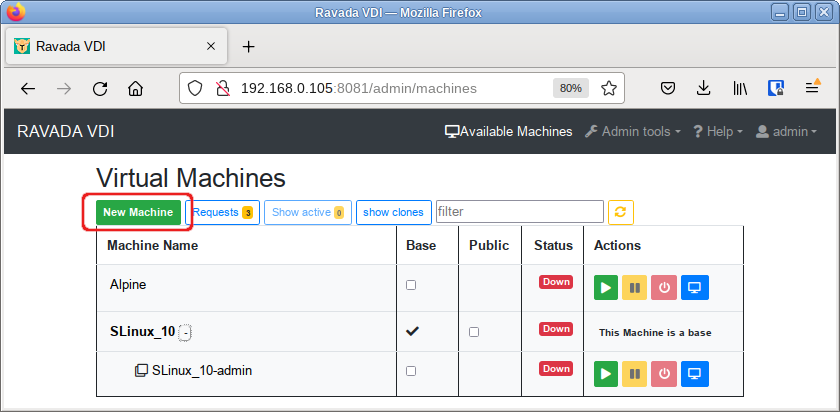Check the Base box for SLinux_10-admin

coord(411,371)
